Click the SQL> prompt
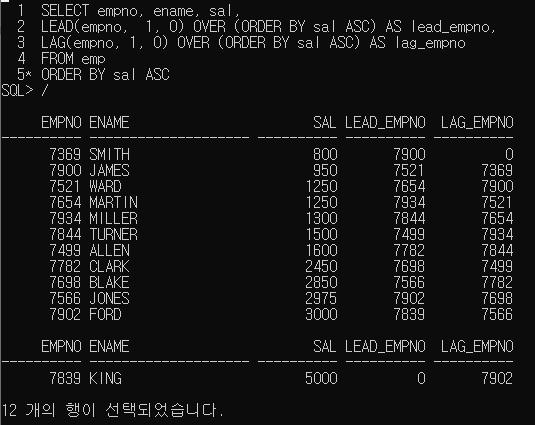The image size is (535, 425). 17,90
